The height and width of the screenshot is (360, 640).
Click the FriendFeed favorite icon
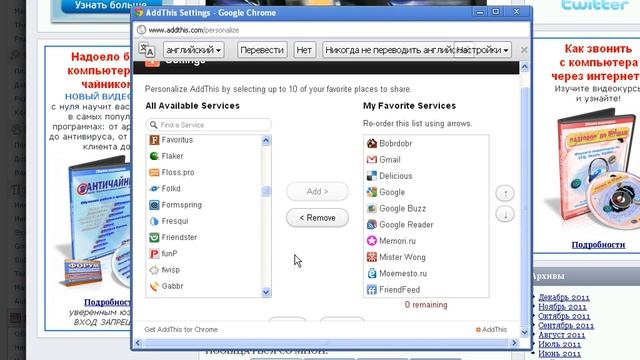pyautogui.click(x=371, y=290)
